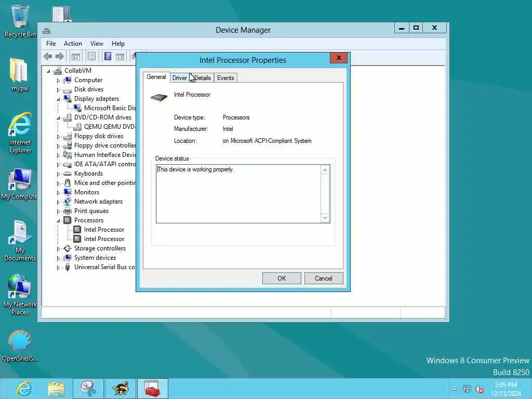Select the General tab
Screen dimensions: 532x399
tap(156, 77)
